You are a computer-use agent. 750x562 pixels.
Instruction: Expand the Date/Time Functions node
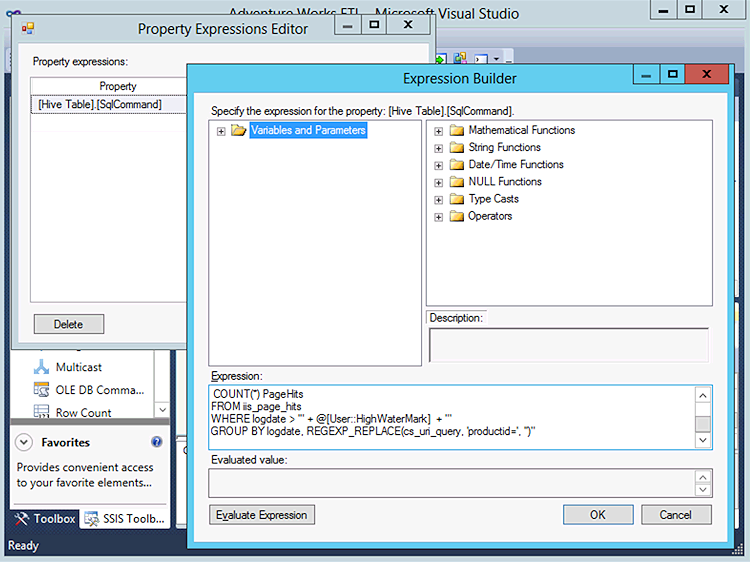[x=438, y=165]
